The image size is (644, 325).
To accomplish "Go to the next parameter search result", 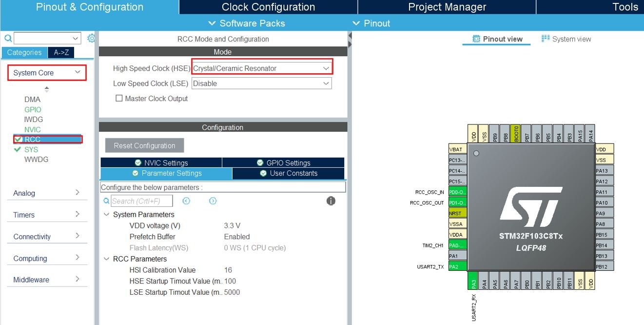I will pos(213,201).
